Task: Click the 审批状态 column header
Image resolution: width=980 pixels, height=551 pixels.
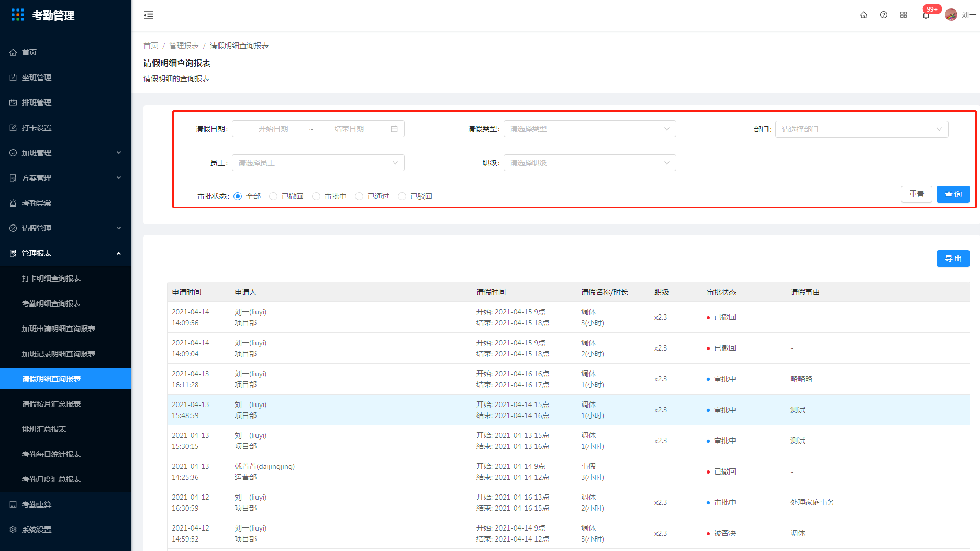Action: (x=721, y=292)
